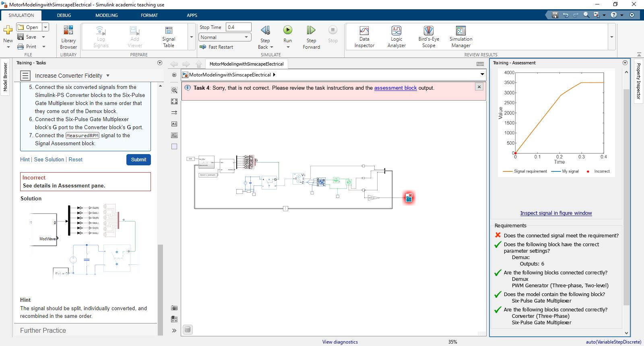Click the viewmarks icon below the camera
Viewport: 644px width, 346px height.
174,319
